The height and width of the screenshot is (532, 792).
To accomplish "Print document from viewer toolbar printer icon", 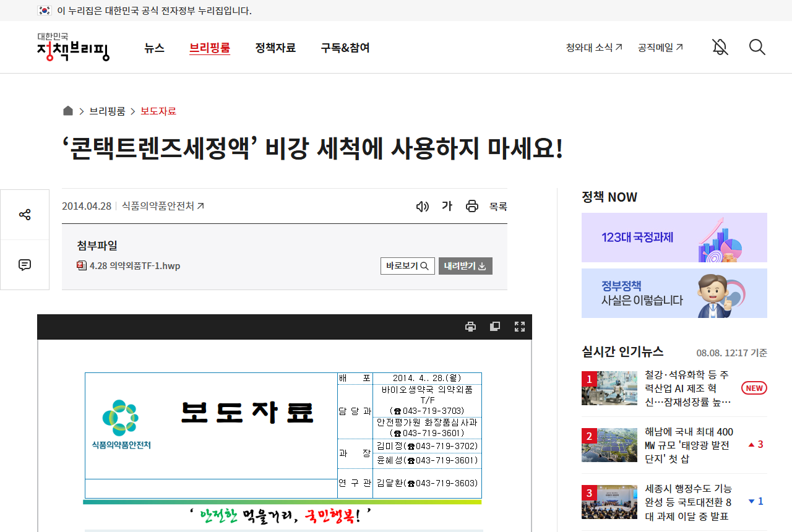I will [x=470, y=327].
